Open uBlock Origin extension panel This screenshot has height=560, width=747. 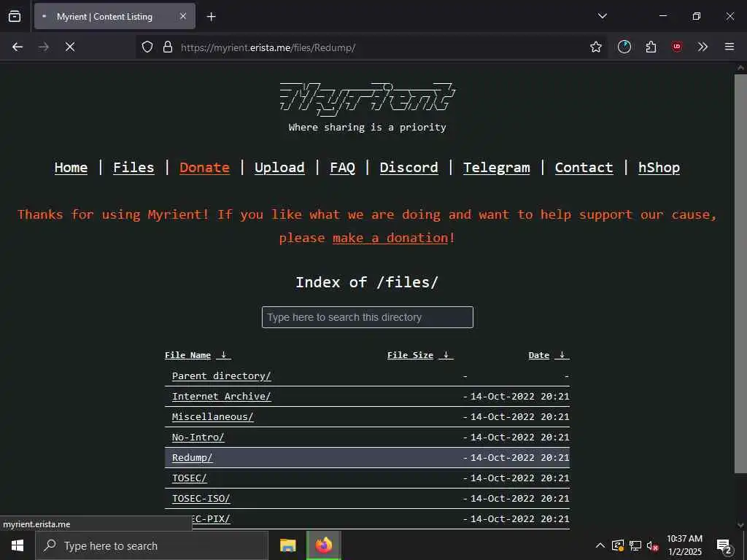tap(677, 47)
